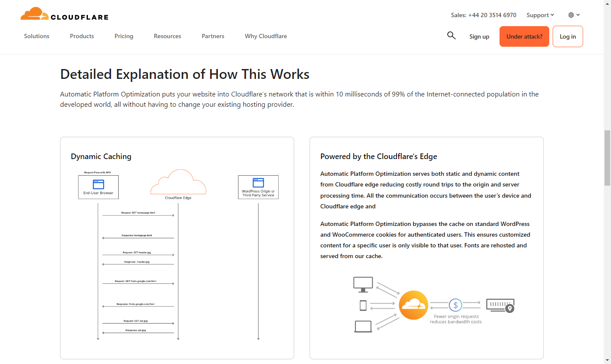Click the Under attack? button
Viewport: 611px width, 364px height.
524,36
